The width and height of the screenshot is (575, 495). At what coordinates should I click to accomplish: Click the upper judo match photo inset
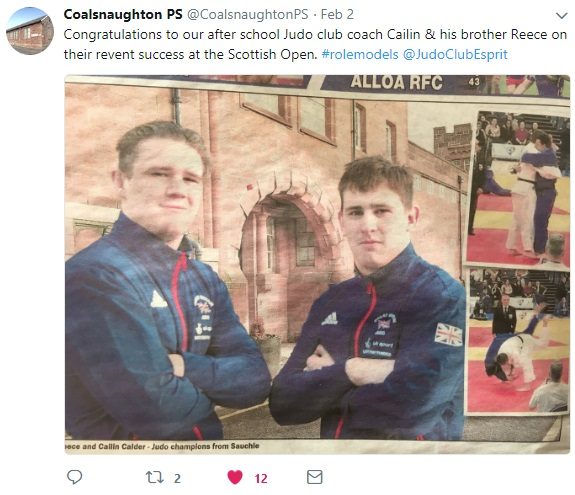pos(518,188)
